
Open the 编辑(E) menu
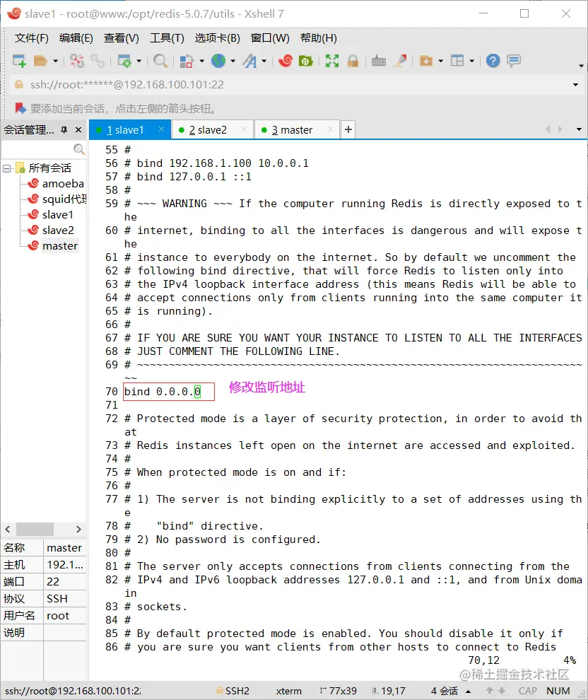pos(76,38)
